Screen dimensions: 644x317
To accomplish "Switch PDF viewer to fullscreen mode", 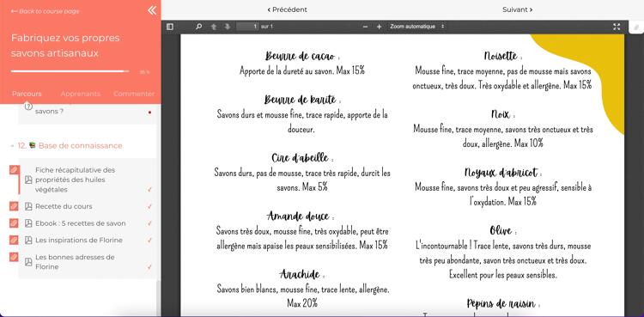I will click(617, 27).
